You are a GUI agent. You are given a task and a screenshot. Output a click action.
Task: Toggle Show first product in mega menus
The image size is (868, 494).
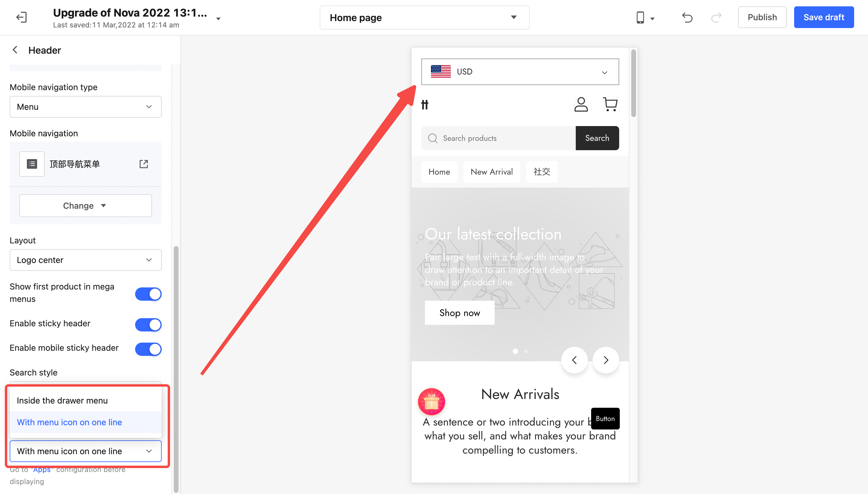coord(148,293)
